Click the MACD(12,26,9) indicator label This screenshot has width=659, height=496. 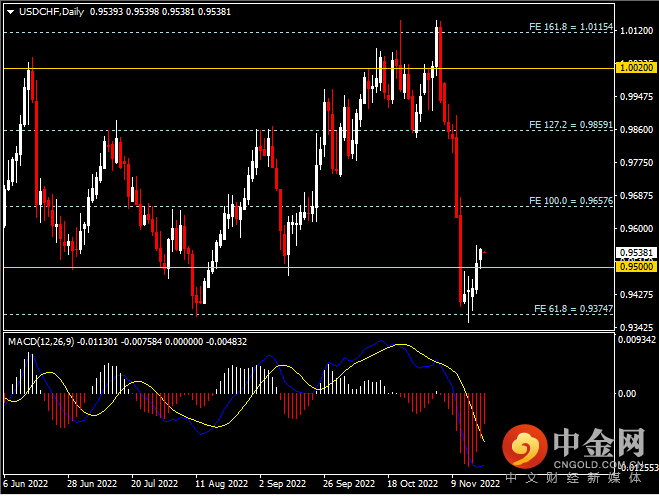click(x=41, y=342)
